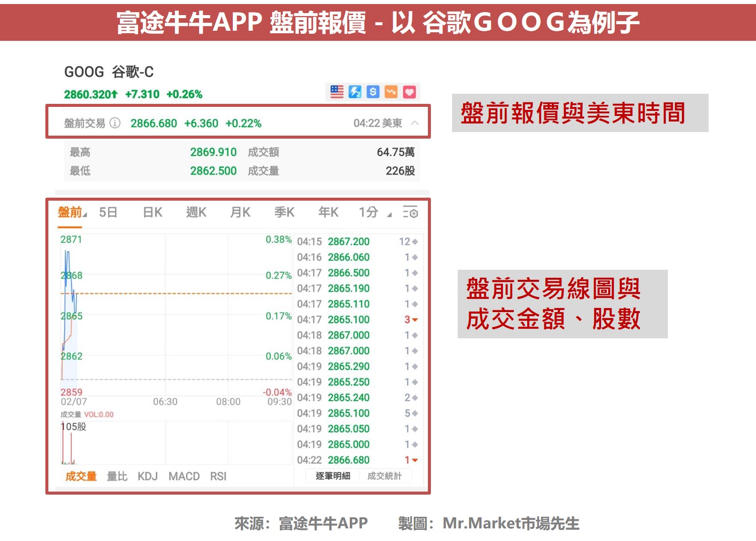756x541 pixels.
Task: Select the KDJ indicator
Action: click(148, 476)
